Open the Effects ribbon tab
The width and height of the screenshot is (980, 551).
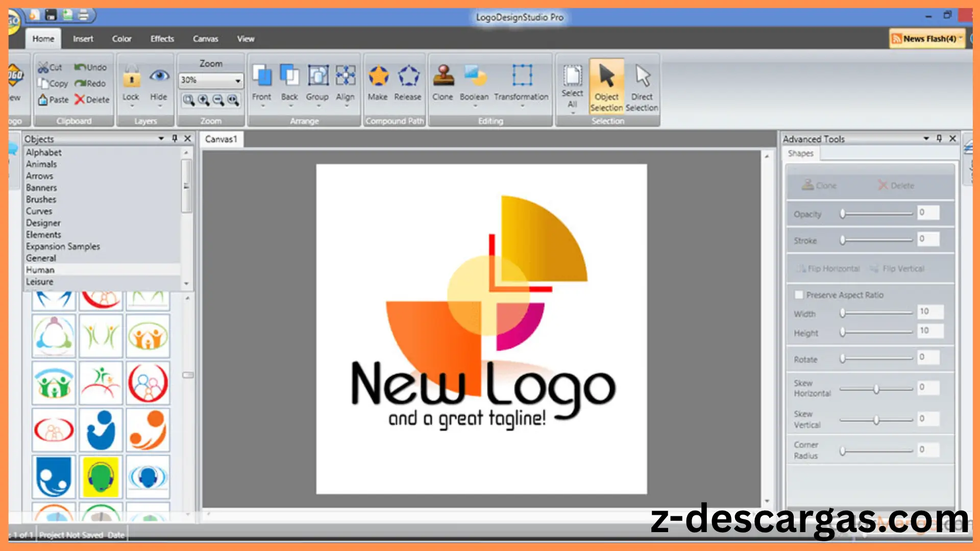click(x=162, y=39)
